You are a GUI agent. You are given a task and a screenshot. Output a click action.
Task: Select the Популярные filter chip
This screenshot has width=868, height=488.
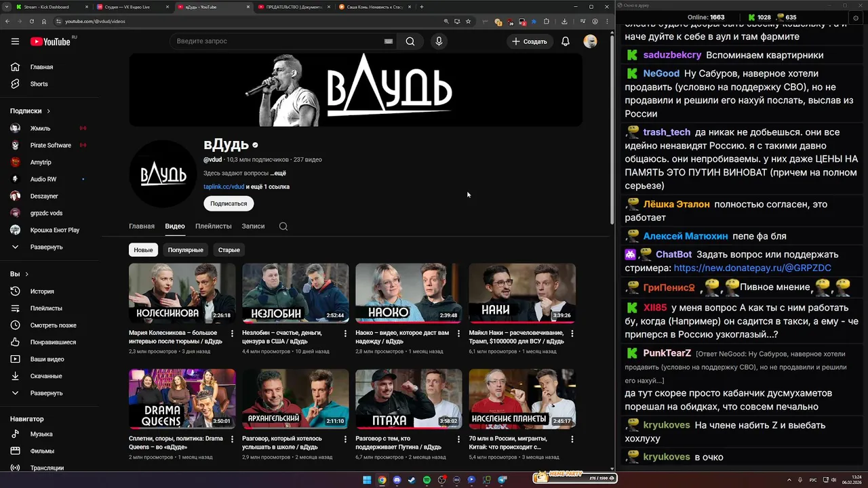pyautogui.click(x=185, y=250)
